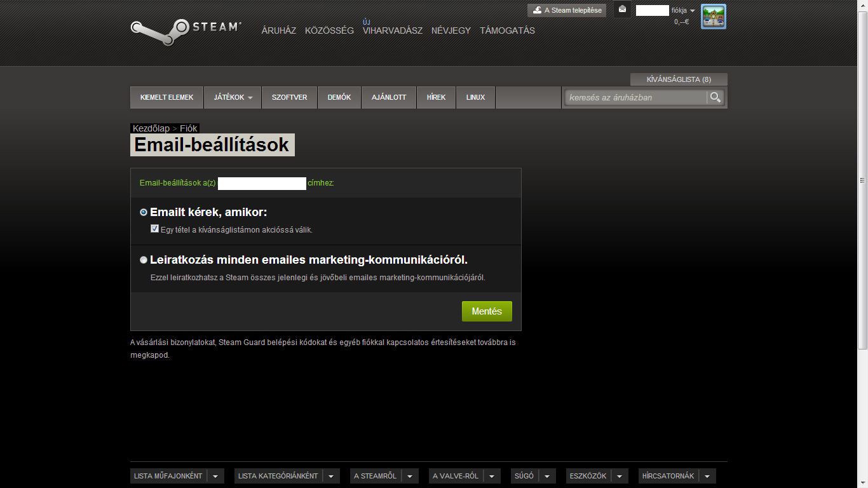This screenshot has width=868, height=488.
Task: Open A STEAMRŐL footer button
Action: pos(376,476)
